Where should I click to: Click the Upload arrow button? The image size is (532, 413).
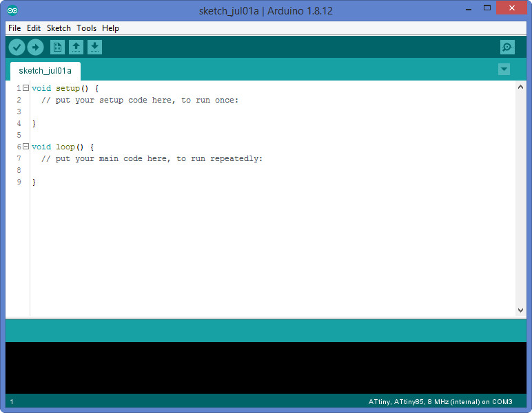pyautogui.click(x=35, y=47)
